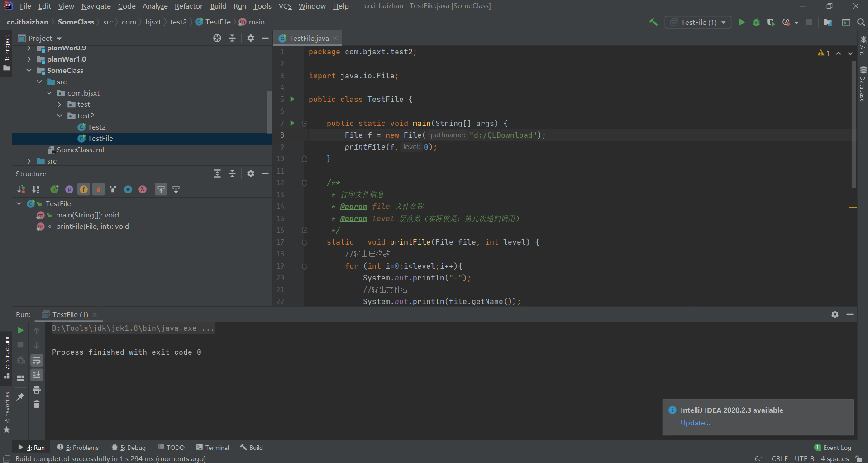Click the run gutter arrow beside class TestFile
The image size is (868, 463).
pos(292,99)
